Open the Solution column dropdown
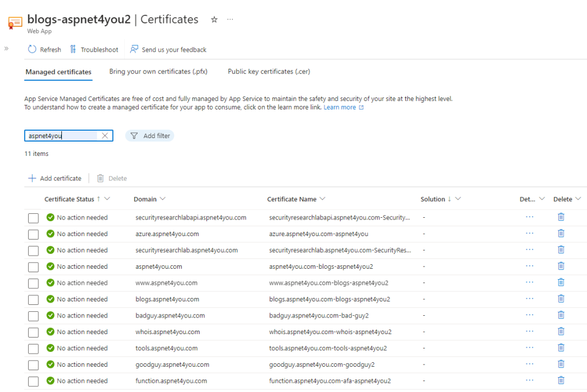This screenshot has height=392, width=587. point(458,199)
